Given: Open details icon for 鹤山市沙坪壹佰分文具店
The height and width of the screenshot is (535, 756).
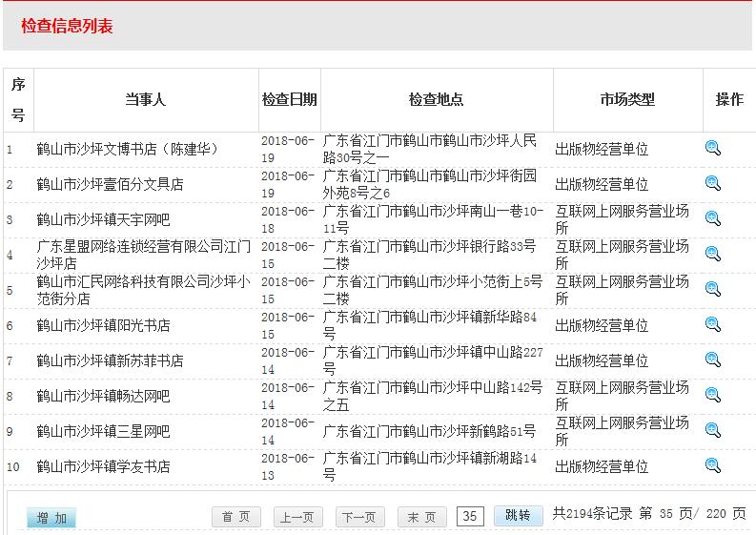Looking at the screenshot, I should (x=712, y=183).
